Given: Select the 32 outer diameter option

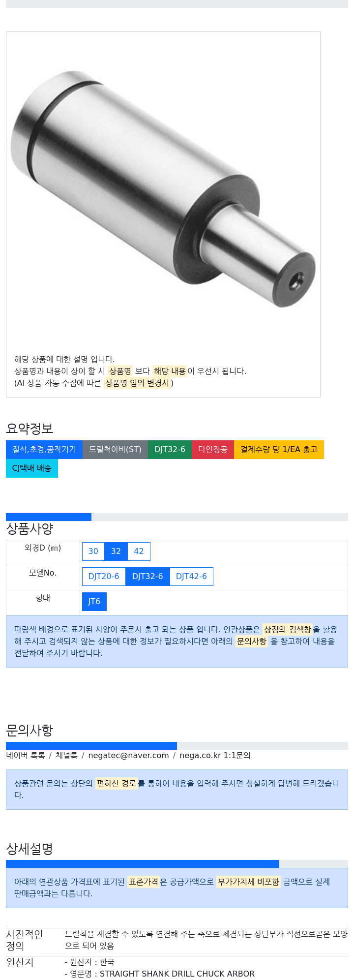Looking at the screenshot, I should click(116, 551).
